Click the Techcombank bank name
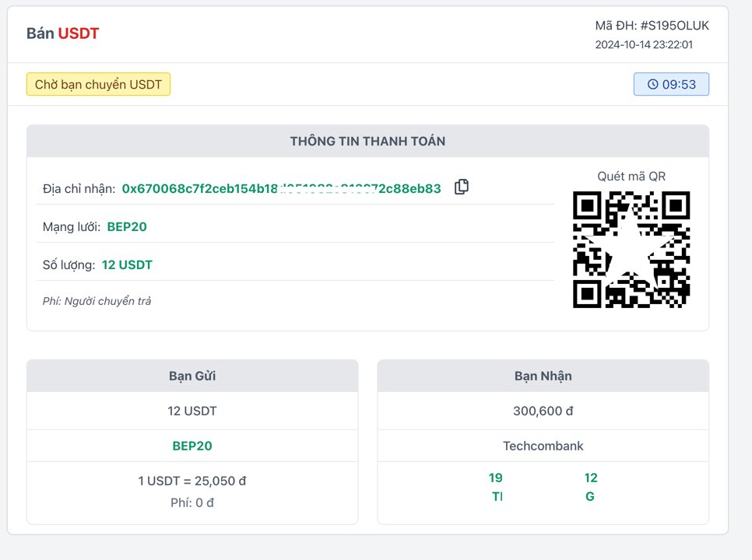 click(543, 446)
